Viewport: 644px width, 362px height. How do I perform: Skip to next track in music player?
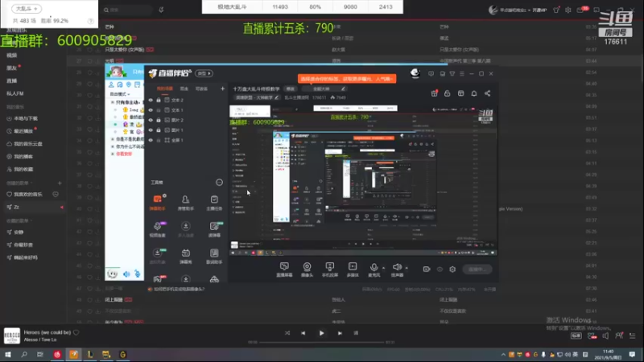tap(340, 333)
